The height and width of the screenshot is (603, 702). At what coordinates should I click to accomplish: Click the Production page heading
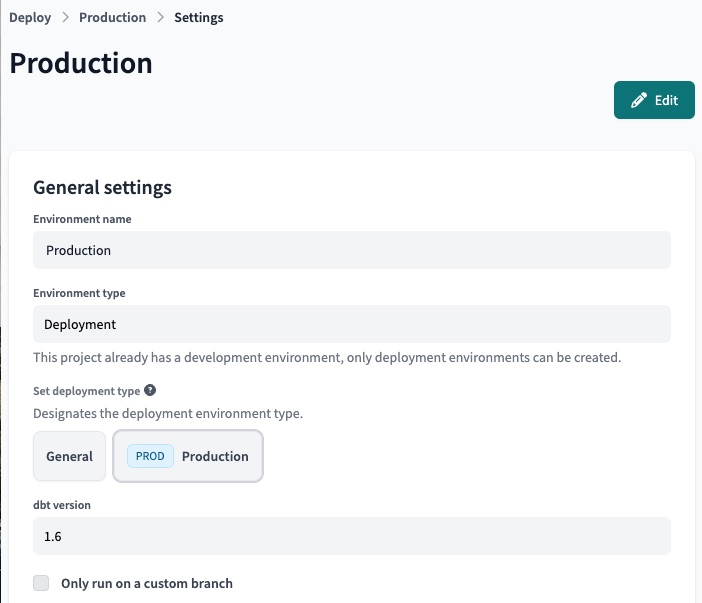81,63
